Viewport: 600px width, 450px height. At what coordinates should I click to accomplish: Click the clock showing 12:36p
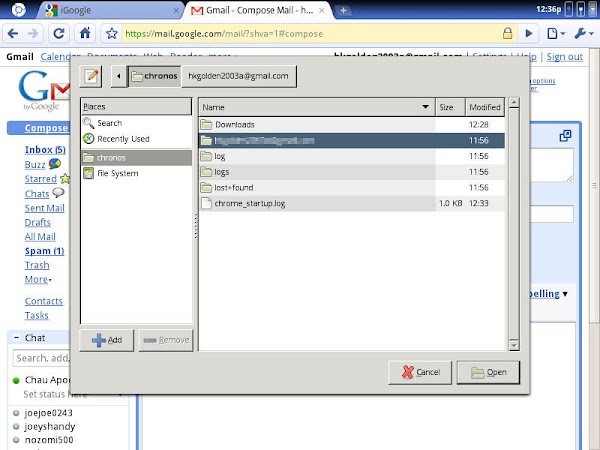coord(548,9)
